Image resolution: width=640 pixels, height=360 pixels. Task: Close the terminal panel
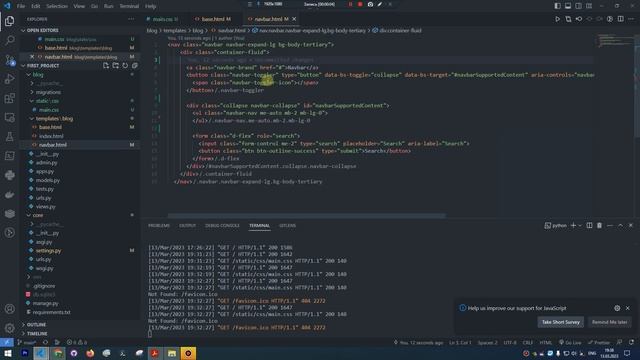[631, 225]
